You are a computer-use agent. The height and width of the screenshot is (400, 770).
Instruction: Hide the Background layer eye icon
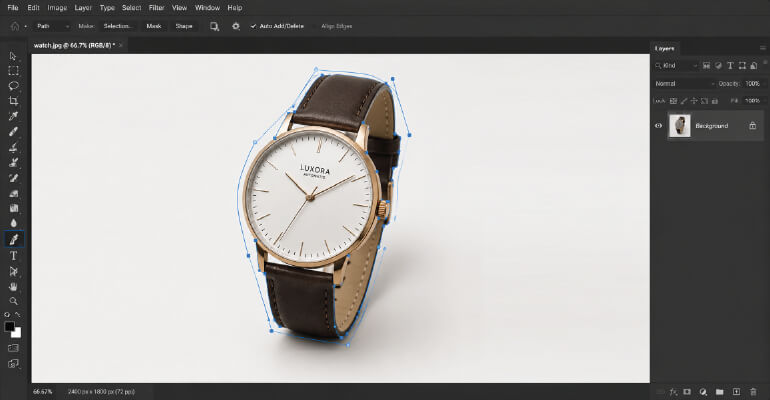(659, 126)
